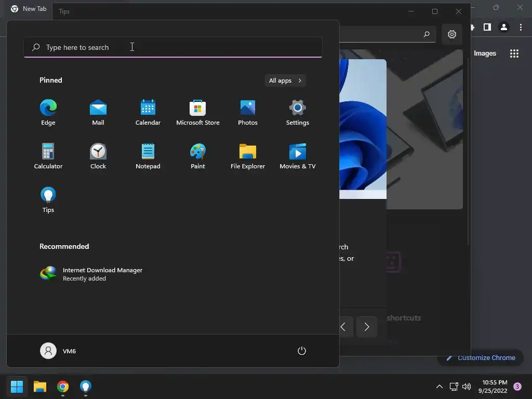Open the Images link in Chrome
The height and width of the screenshot is (399, 532).
(x=485, y=54)
